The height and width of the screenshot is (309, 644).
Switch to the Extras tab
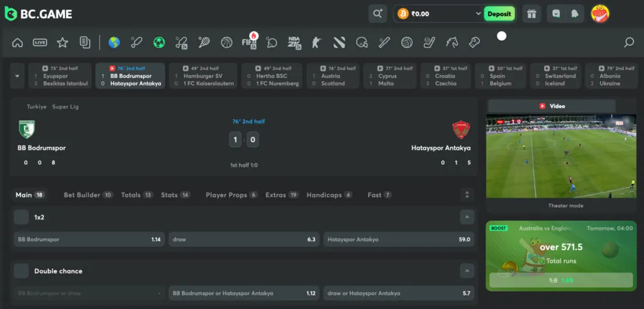pos(282,194)
